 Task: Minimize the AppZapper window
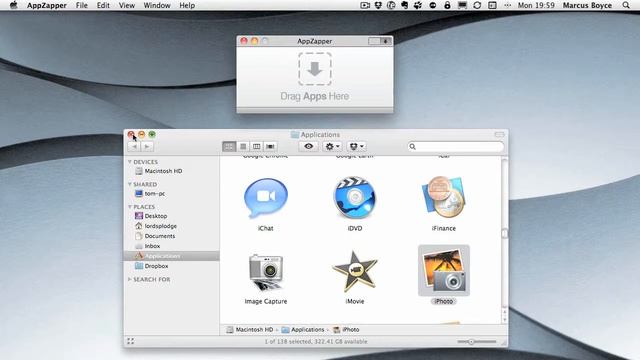[254, 41]
